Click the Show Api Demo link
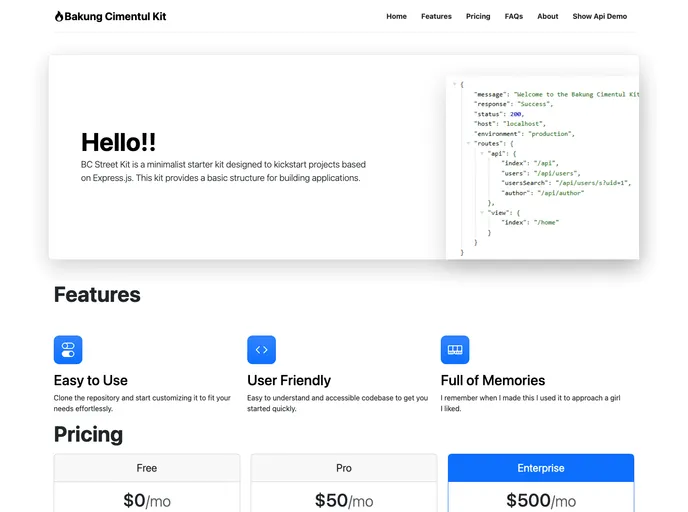Screen dimensions: 688x512 pos(599,16)
